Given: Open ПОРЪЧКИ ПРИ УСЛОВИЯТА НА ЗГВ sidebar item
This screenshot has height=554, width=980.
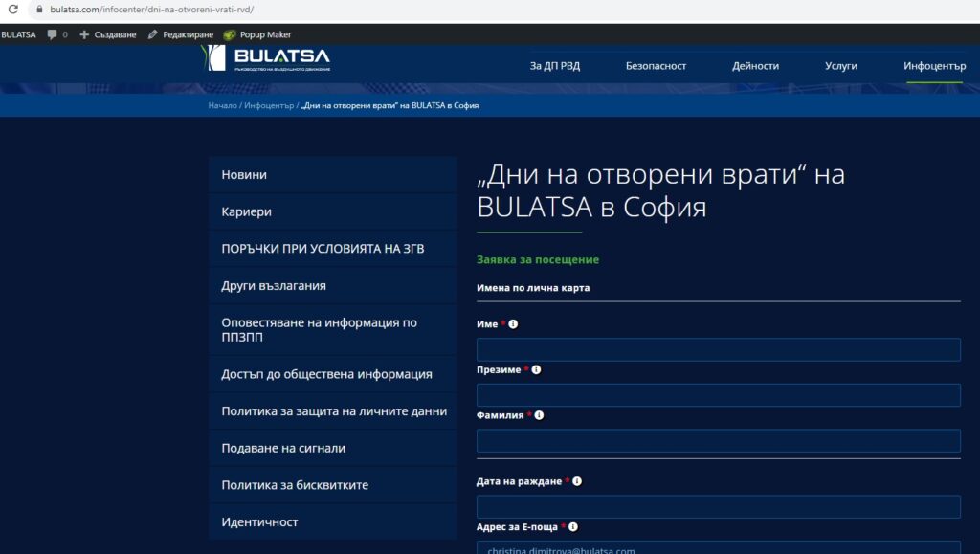Looking at the screenshot, I should point(332,249).
